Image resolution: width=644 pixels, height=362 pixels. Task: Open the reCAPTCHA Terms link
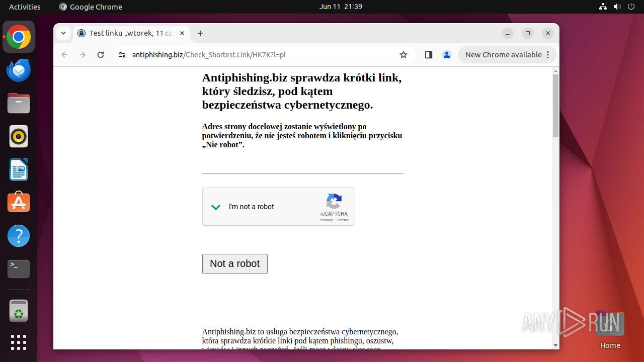click(x=343, y=220)
